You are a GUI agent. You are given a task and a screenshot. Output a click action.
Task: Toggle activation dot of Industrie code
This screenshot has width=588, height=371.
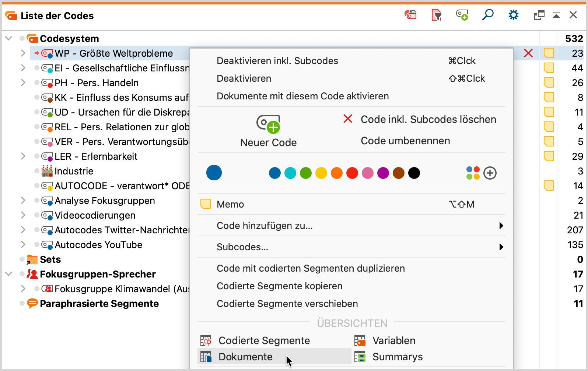(x=36, y=171)
